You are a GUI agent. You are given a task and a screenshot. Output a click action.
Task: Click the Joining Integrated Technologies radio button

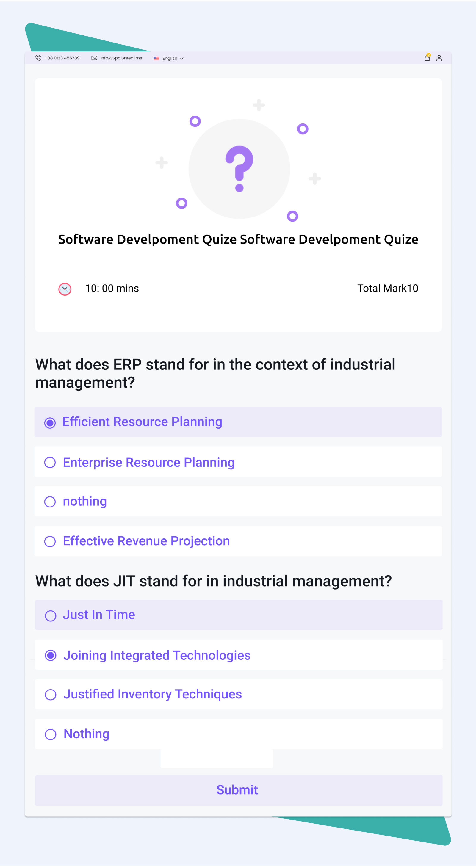pos(51,655)
